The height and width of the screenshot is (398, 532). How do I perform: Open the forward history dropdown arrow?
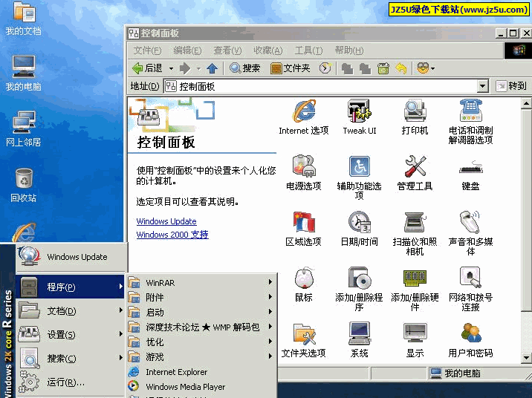click(x=199, y=69)
